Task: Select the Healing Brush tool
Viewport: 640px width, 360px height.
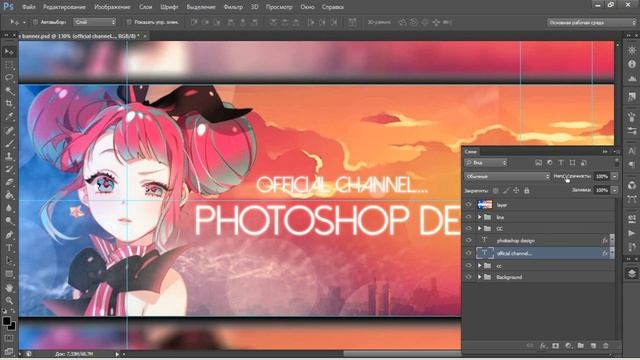Action: click(x=9, y=131)
